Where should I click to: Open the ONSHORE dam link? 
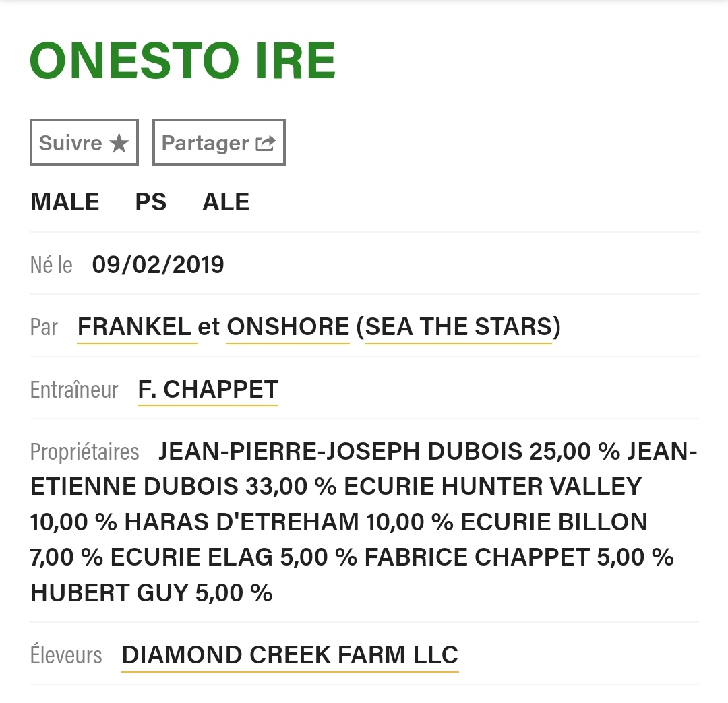point(288,326)
